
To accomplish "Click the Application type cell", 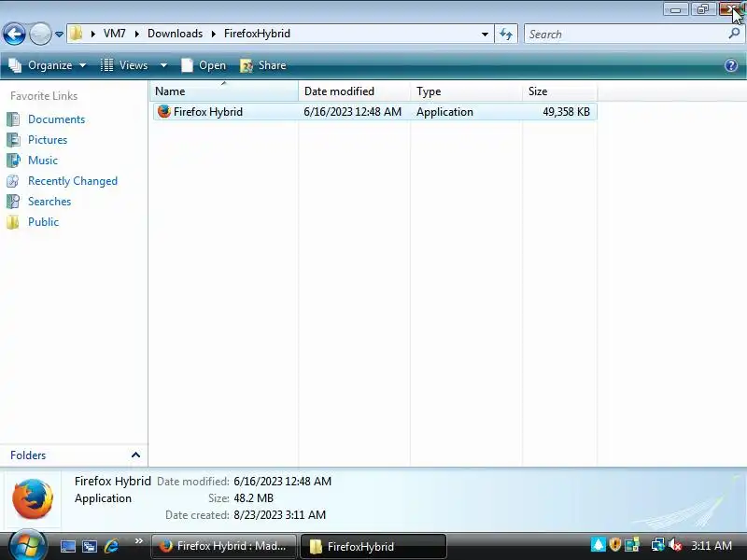I will [x=444, y=112].
